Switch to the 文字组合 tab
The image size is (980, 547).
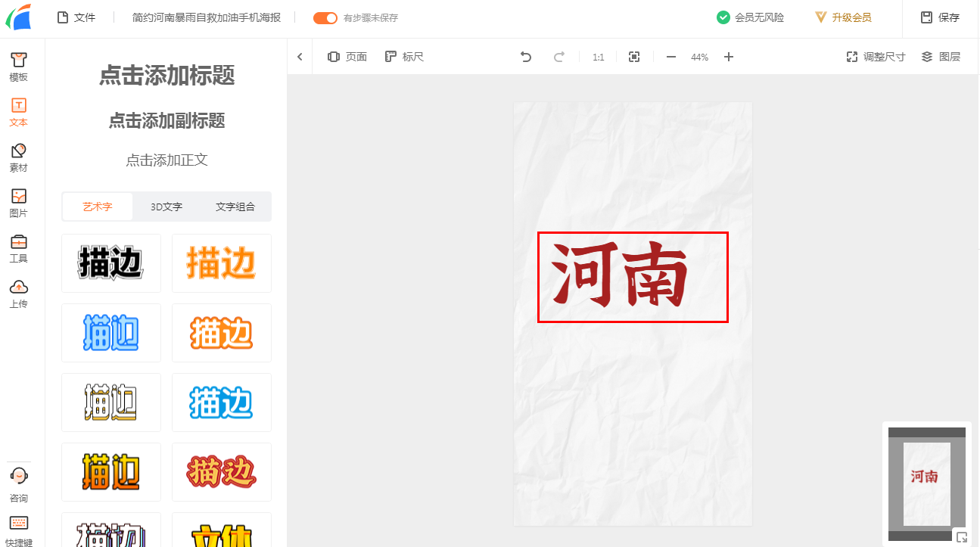pos(235,207)
